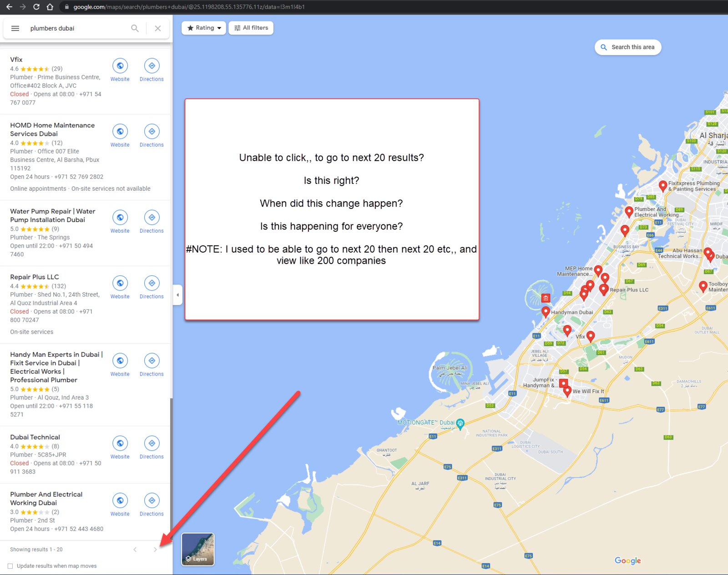Get directions to Handy Man Experts
Screen dimensions: 728x575
152,361
